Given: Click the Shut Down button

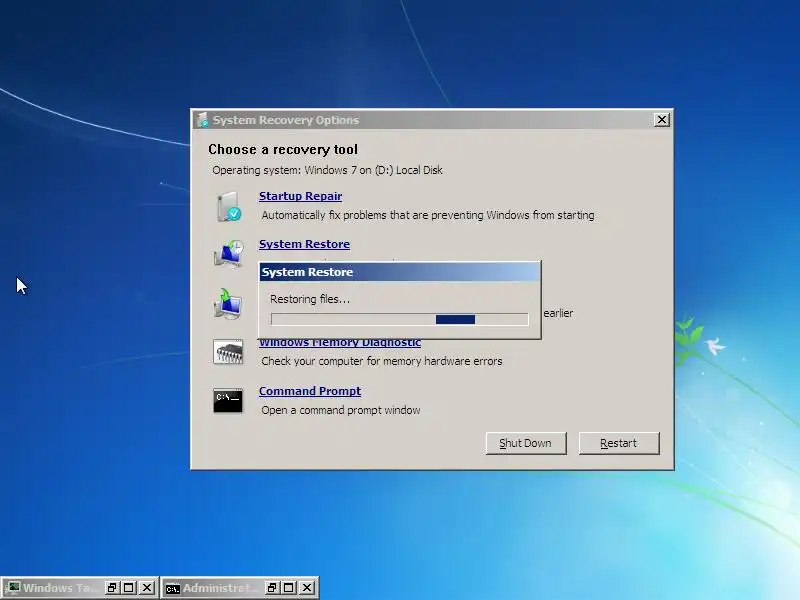Looking at the screenshot, I should click(526, 443).
